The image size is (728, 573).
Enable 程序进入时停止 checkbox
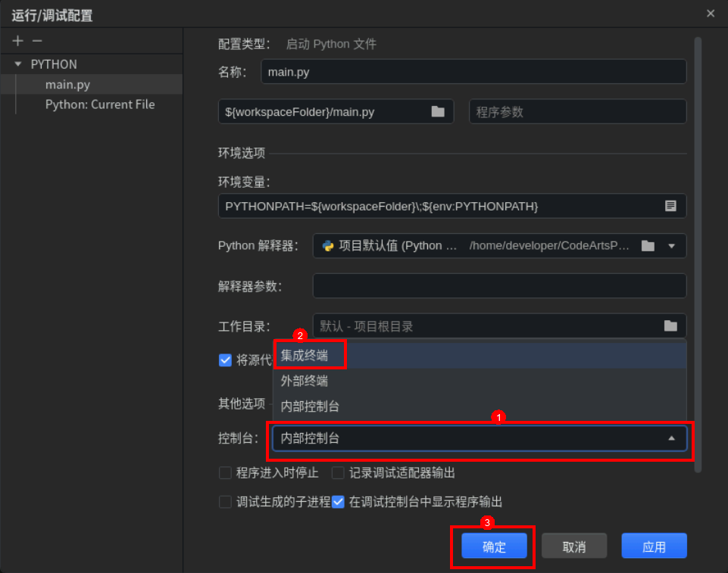click(225, 473)
